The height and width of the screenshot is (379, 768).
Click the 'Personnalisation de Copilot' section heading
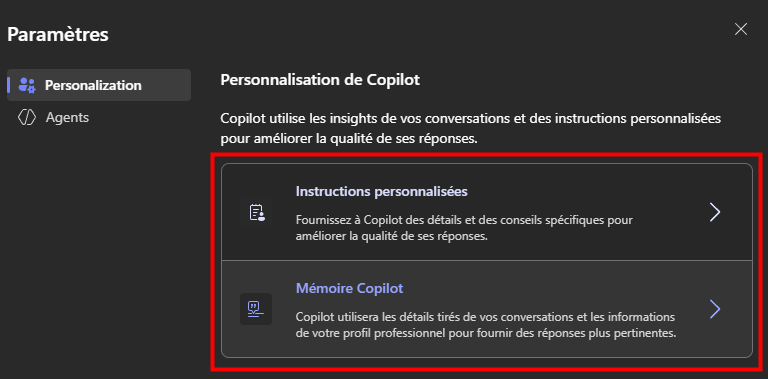point(320,80)
